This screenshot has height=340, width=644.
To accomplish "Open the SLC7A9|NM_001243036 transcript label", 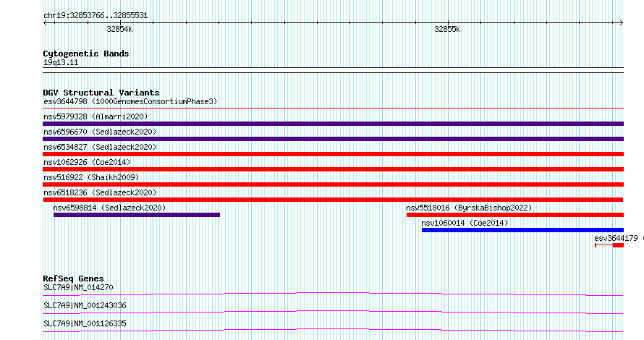I will (x=85, y=305).
